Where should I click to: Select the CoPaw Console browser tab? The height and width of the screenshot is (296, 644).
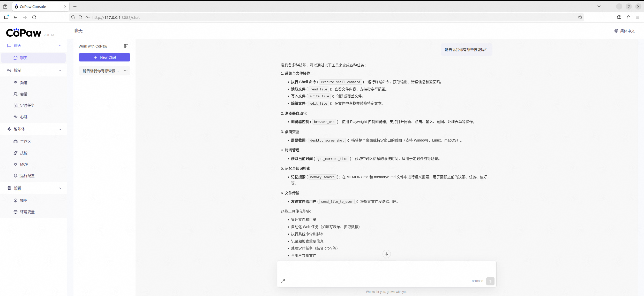point(41,6)
